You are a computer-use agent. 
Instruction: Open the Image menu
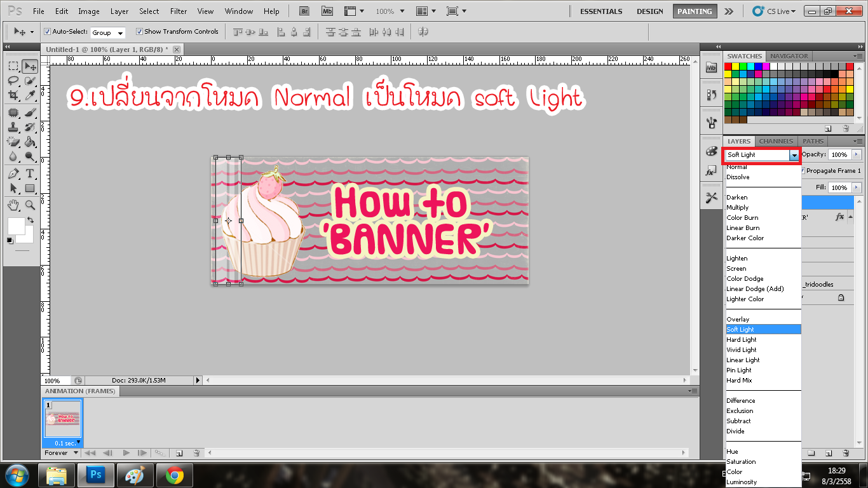click(x=89, y=11)
